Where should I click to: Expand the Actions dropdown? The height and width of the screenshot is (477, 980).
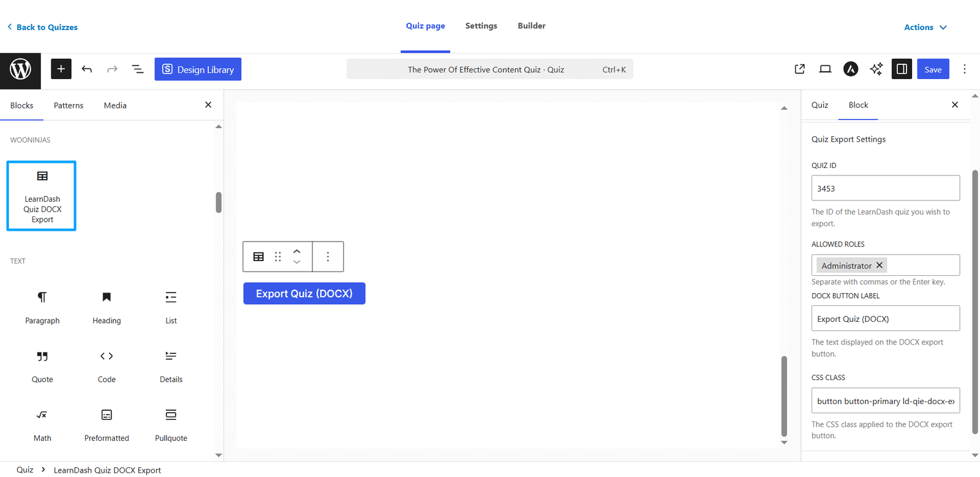click(x=925, y=27)
